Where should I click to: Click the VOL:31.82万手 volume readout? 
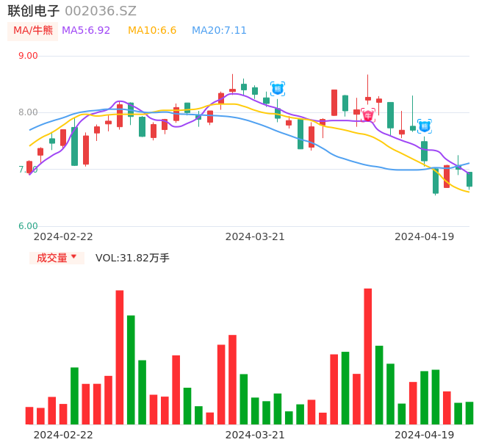pos(132,258)
